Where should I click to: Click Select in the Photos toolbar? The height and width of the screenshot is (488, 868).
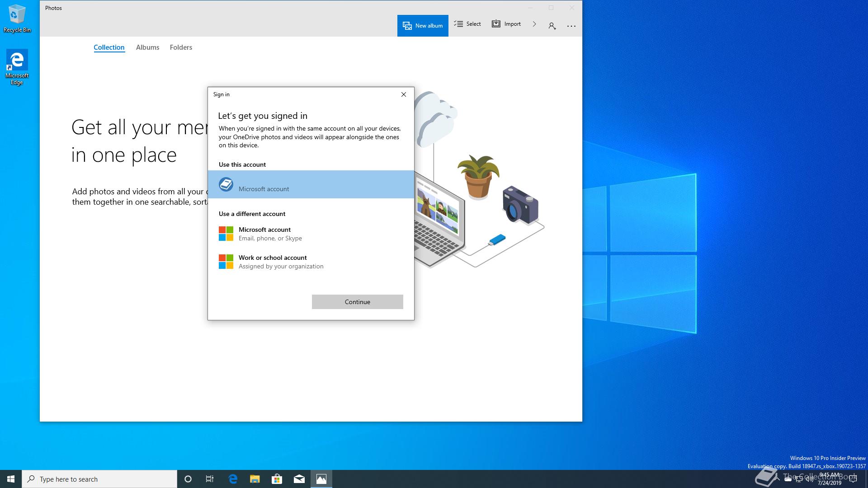click(x=467, y=24)
